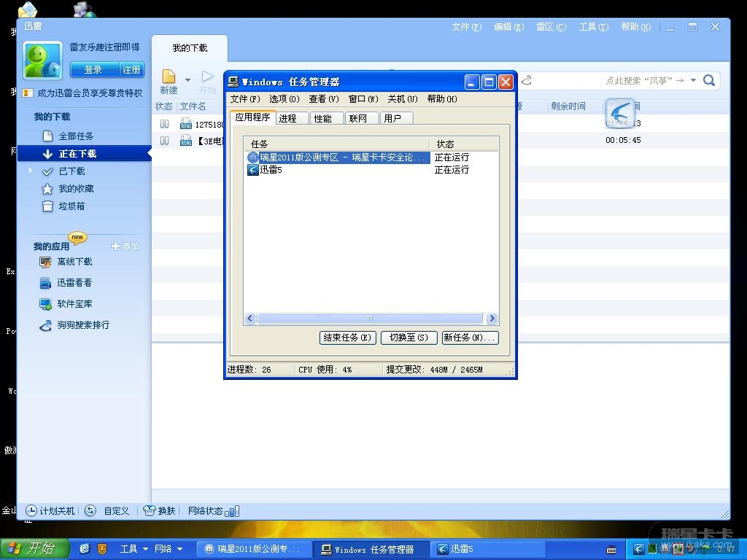Select the 我的下载 tab
This screenshot has height=560, width=747.
tap(190, 48)
